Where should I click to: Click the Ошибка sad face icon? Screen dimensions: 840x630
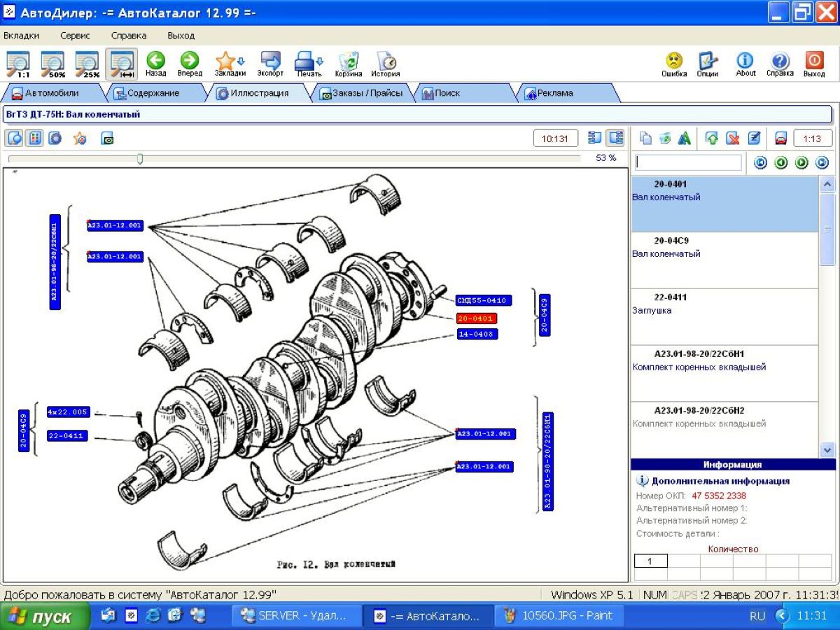(x=674, y=62)
